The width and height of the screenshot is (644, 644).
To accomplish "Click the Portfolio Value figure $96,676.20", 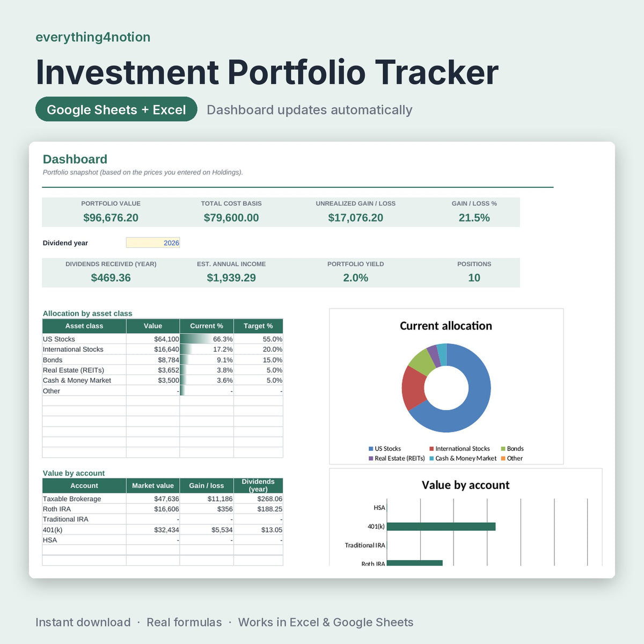I will (x=111, y=218).
